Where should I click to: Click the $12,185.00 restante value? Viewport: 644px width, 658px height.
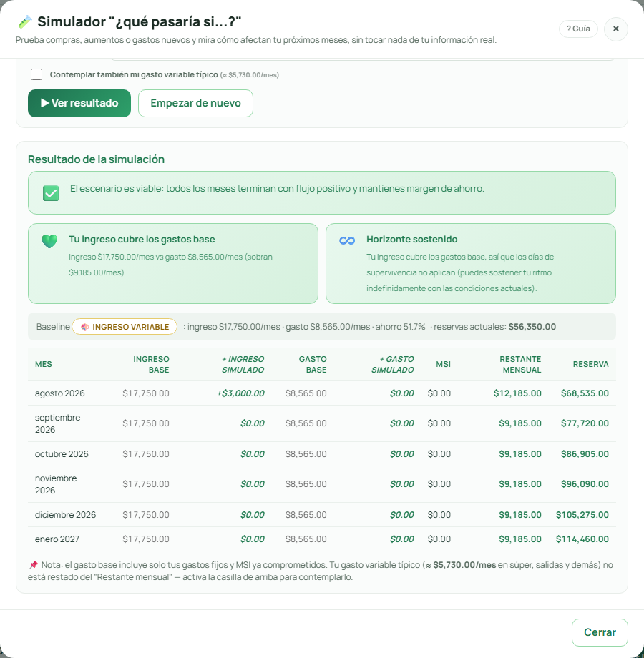pos(517,393)
